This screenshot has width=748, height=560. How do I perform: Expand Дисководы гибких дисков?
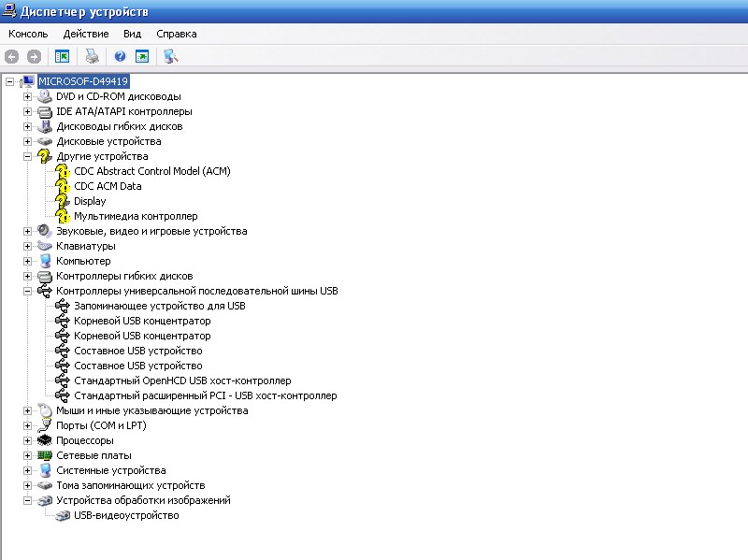pos(28,126)
